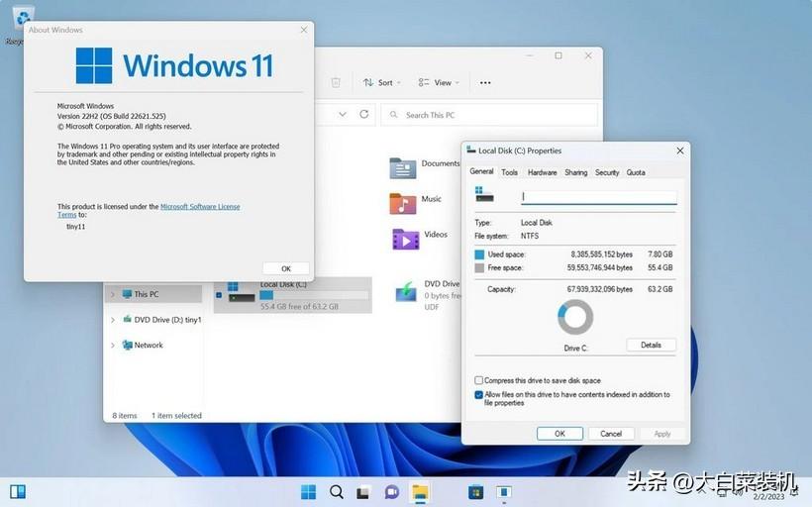Select the Music folder icon
The height and width of the screenshot is (507, 812).
tap(402, 203)
